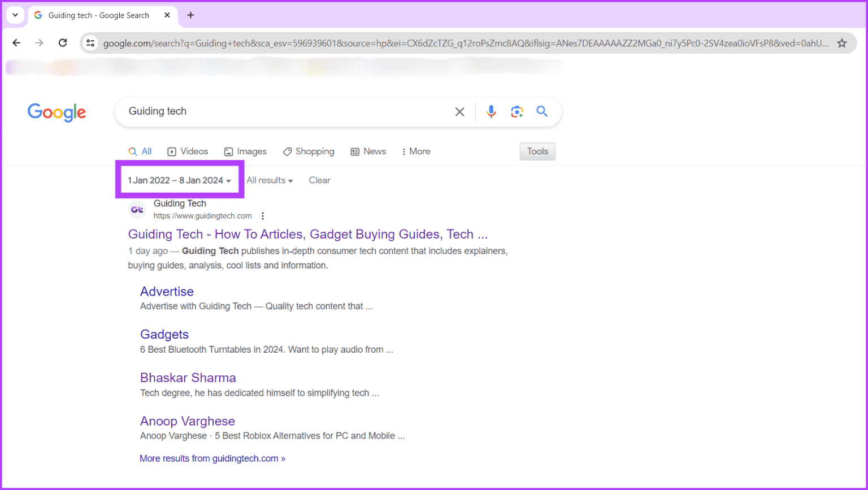
Task: Switch to the Videos tab
Action: 188,151
